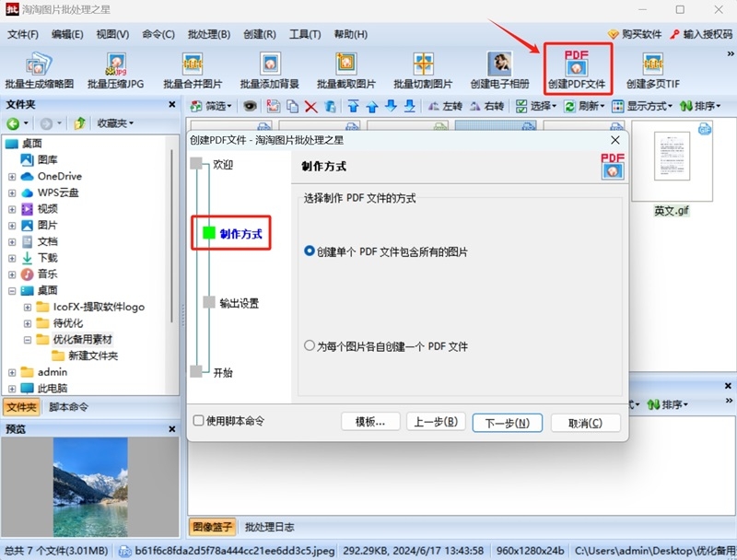737x560 pixels.
Task: Click the 批量生成缩略图 icon
Action: 39,66
